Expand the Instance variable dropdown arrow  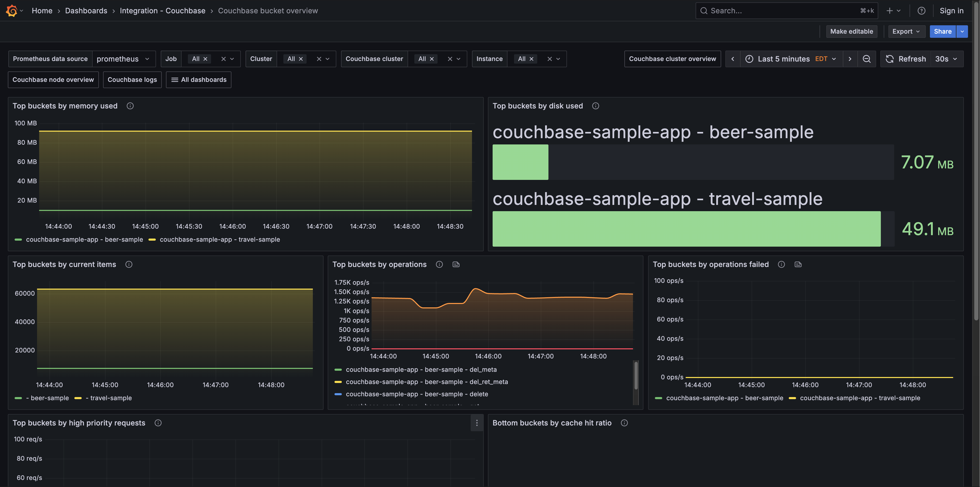coord(558,59)
